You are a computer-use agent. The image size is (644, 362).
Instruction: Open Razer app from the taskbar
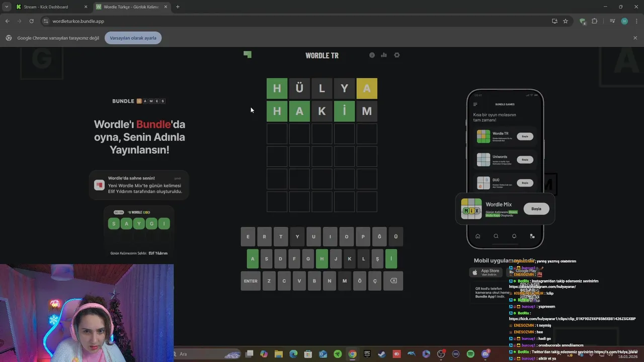pyautogui.click(x=338, y=354)
